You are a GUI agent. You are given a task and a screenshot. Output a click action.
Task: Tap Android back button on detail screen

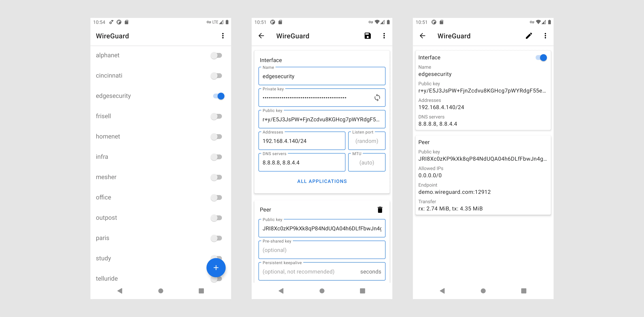pyautogui.click(x=443, y=291)
